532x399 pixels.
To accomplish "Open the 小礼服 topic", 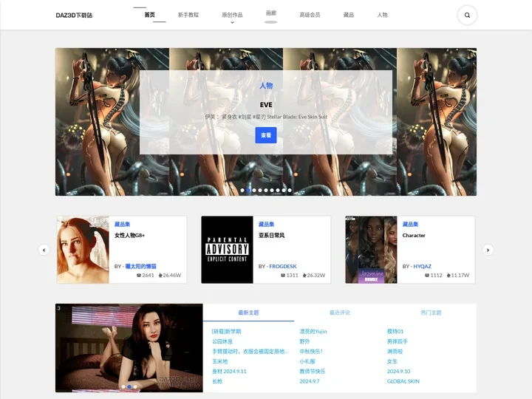I will click(307, 361).
